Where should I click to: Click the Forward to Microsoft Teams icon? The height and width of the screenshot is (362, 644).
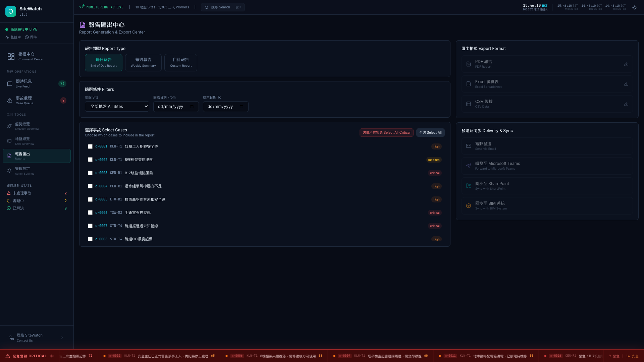click(x=469, y=166)
